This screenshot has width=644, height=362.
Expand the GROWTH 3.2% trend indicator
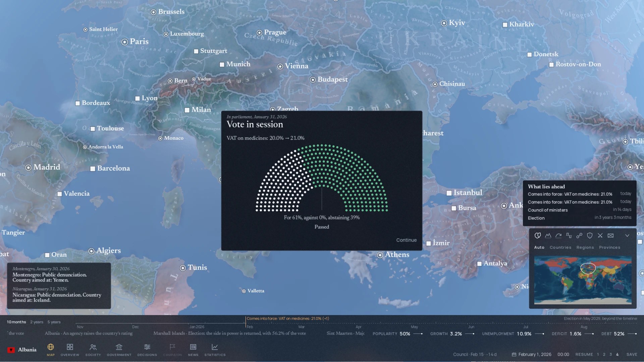point(470,334)
